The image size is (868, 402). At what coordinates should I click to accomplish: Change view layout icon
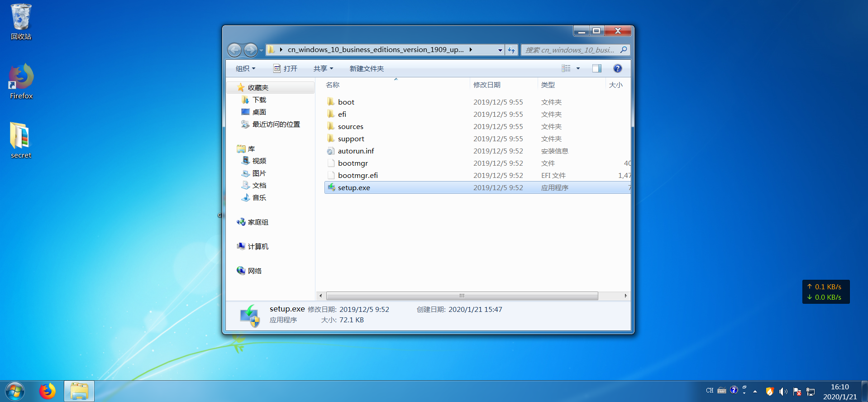coord(566,68)
